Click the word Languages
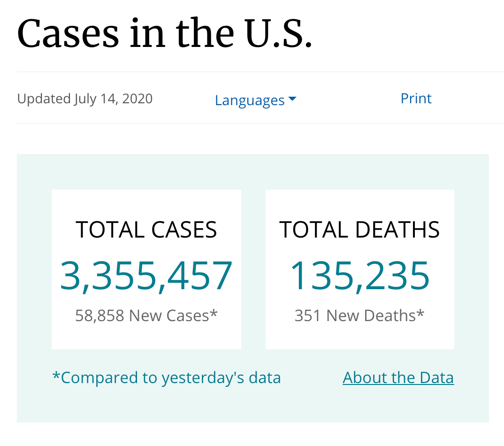504x446 pixels. 250,100
